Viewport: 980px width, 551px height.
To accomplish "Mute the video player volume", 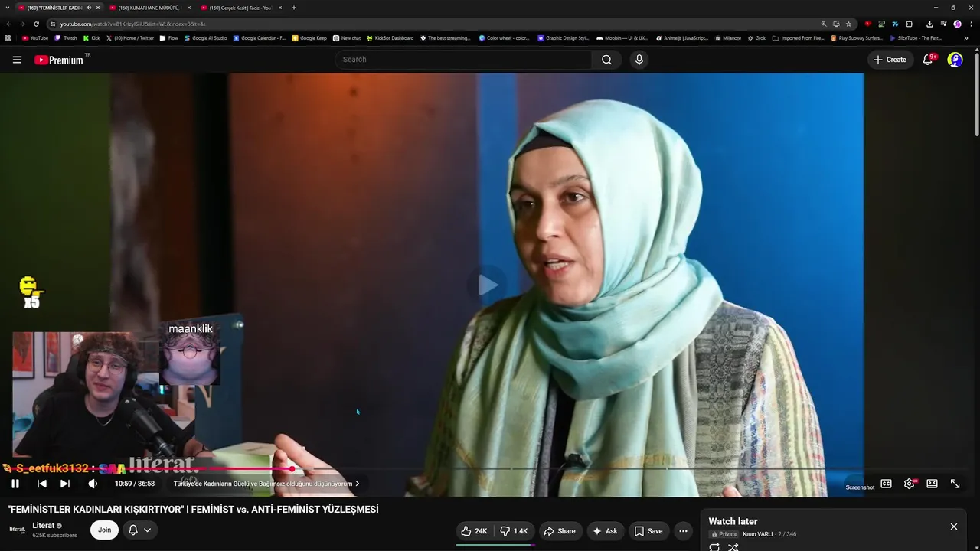I will pyautogui.click(x=93, y=484).
